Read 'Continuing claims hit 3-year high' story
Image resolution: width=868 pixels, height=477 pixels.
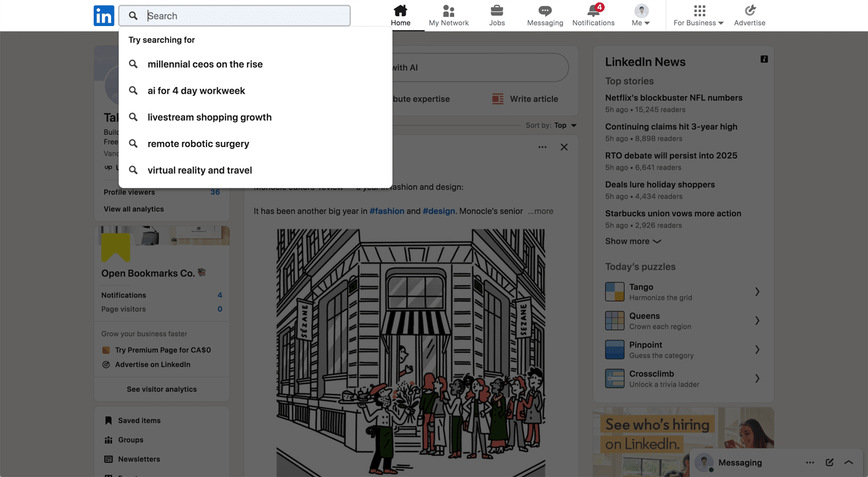(x=671, y=127)
